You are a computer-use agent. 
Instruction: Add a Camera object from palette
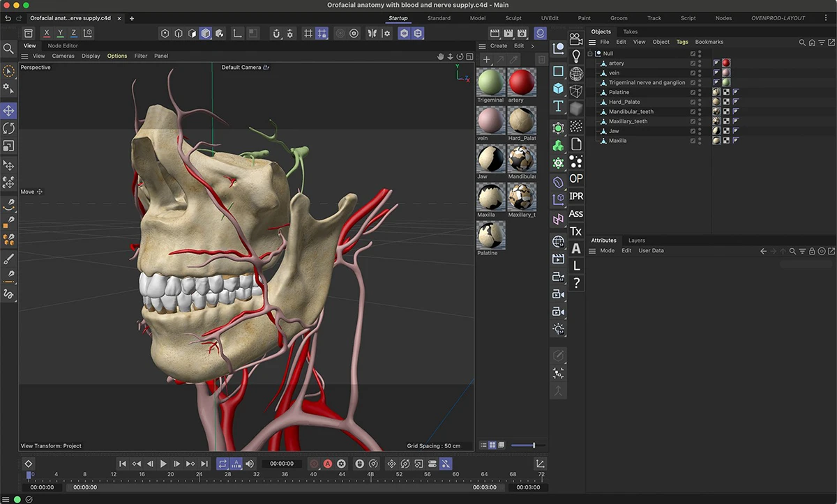575,38
